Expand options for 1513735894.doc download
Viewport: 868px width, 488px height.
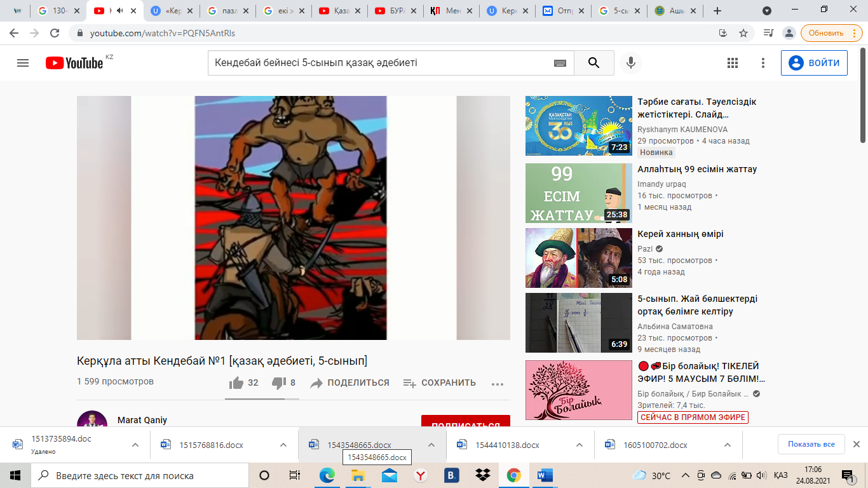(135, 445)
